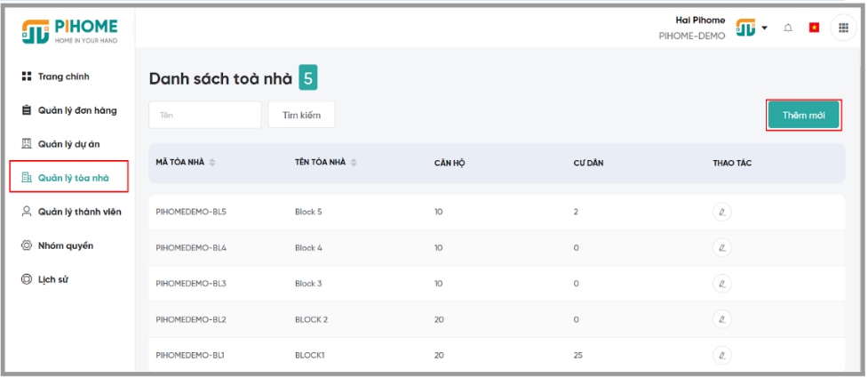Open the notifications bell icon
Screen dimensions: 868x378
point(788,28)
